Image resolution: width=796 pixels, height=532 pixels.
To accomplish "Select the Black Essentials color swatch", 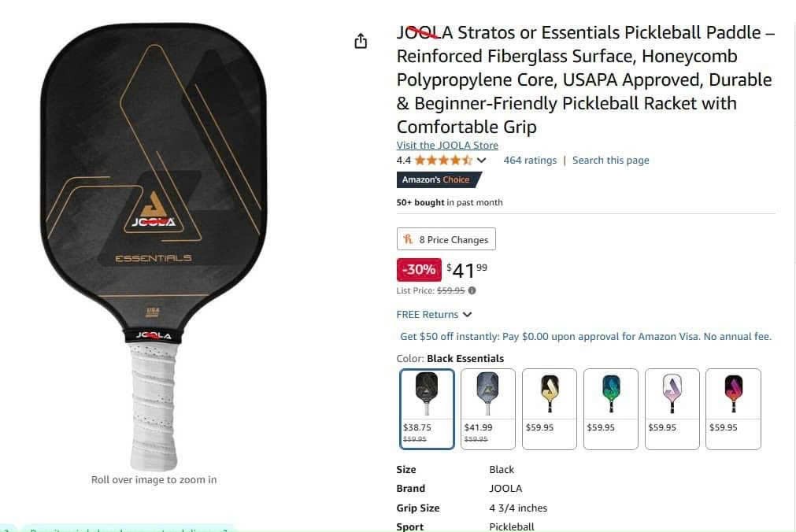I will 427,409.
